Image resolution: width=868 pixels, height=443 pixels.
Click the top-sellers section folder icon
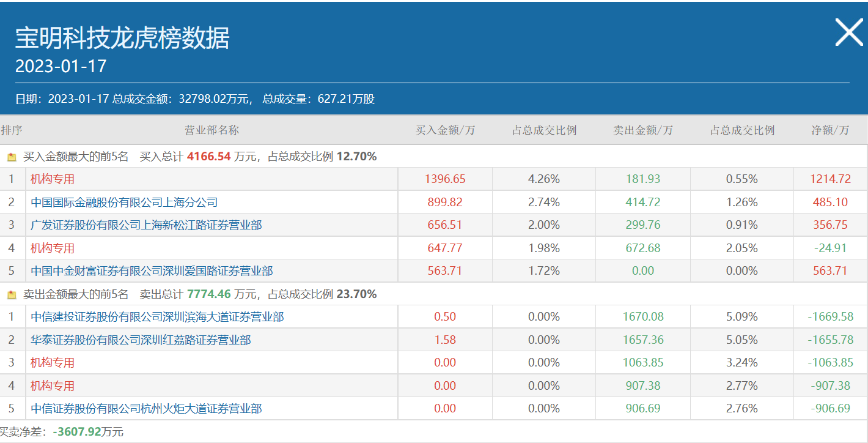(11, 294)
